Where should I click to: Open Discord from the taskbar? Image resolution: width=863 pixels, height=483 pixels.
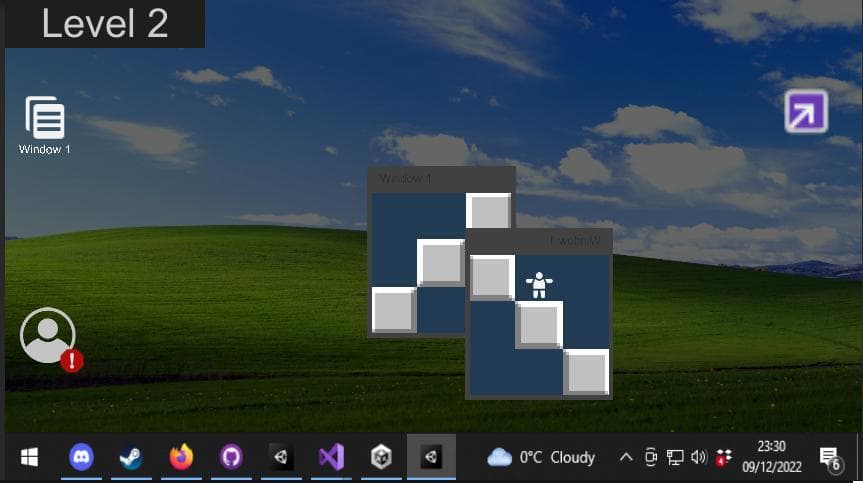pyautogui.click(x=81, y=457)
